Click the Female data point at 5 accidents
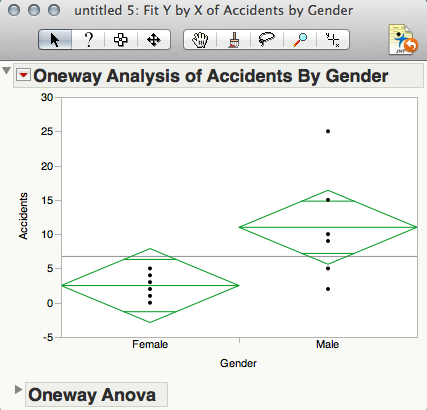The height and width of the screenshot is (410, 427). 150,268
